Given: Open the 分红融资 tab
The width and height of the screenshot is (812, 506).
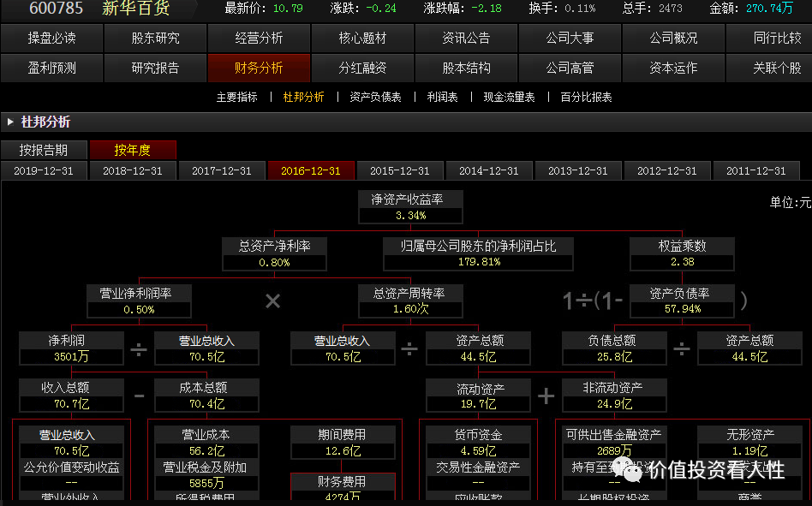Looking at the screenshot, I should tap(362, 68).
